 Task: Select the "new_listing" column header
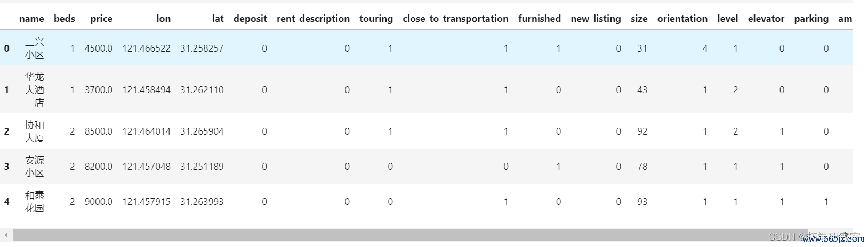pyautogui.click(x=596, y=19)
